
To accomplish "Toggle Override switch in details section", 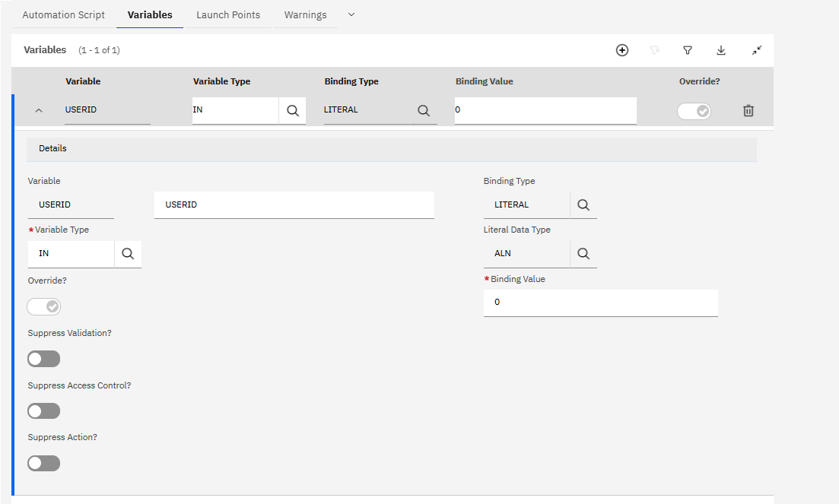I will tap(44, 306).
